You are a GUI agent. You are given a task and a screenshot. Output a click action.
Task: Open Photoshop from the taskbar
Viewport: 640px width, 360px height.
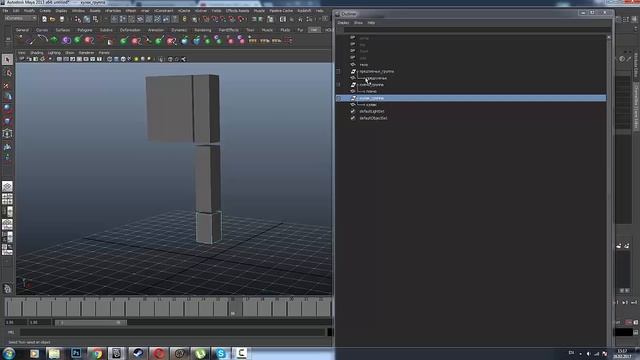click(76, 353)
